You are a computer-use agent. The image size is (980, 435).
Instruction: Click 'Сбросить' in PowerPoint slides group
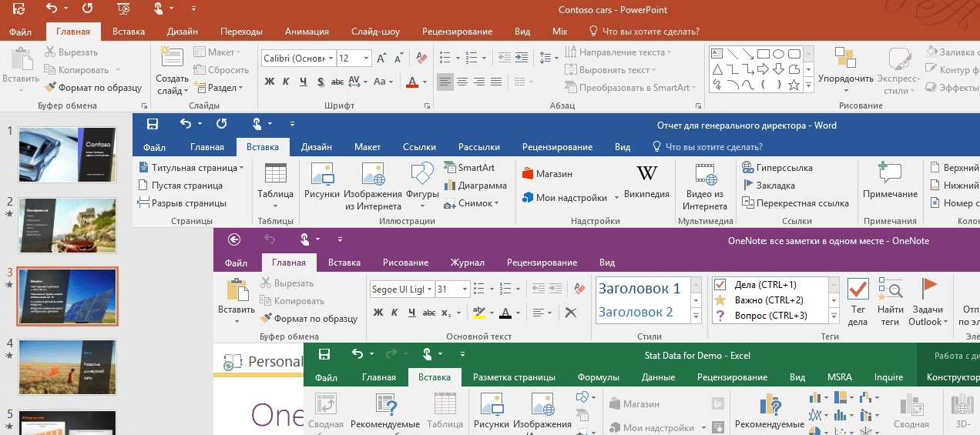pyautogui.click(x=220, y=70)
